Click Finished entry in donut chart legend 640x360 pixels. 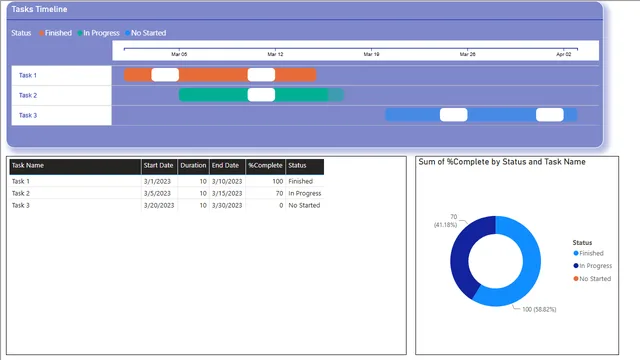(588, 253)
